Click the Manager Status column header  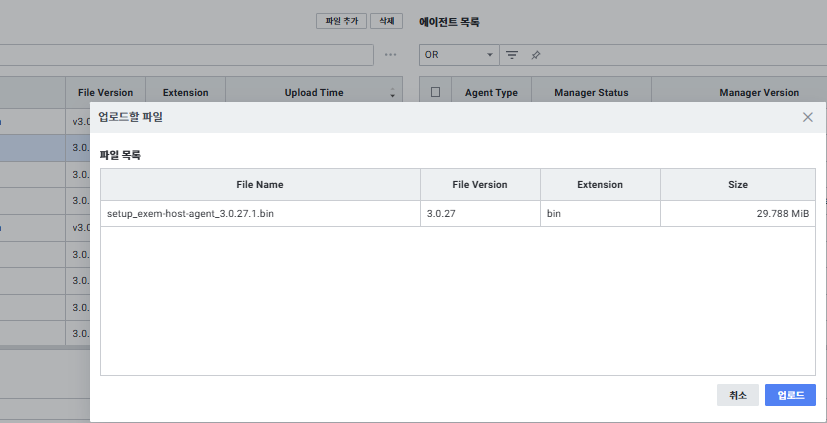[591, 92]
